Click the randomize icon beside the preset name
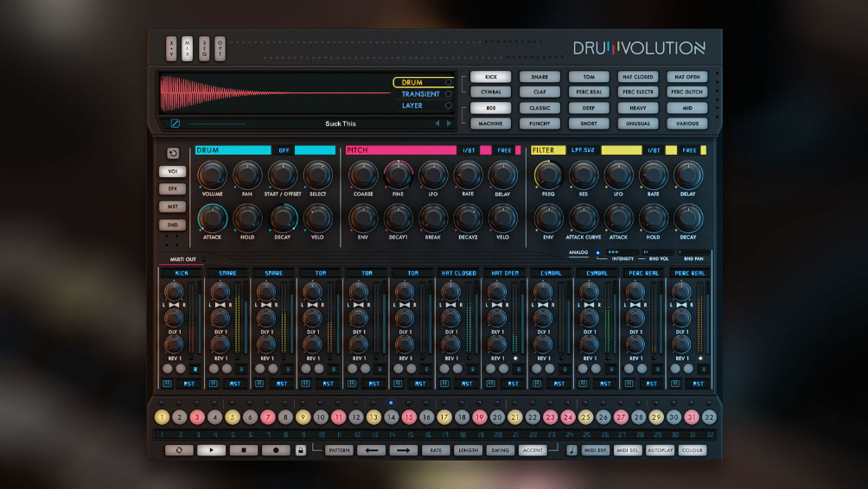 coord(175,124)
